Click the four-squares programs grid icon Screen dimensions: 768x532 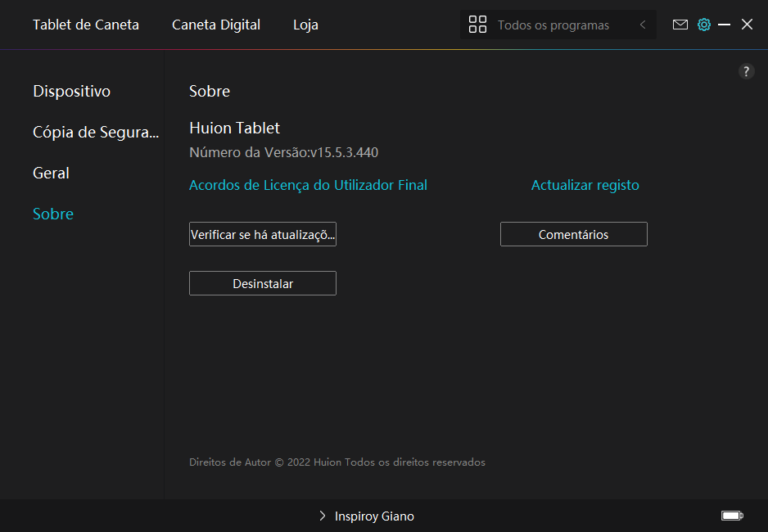tap(477, 25)
